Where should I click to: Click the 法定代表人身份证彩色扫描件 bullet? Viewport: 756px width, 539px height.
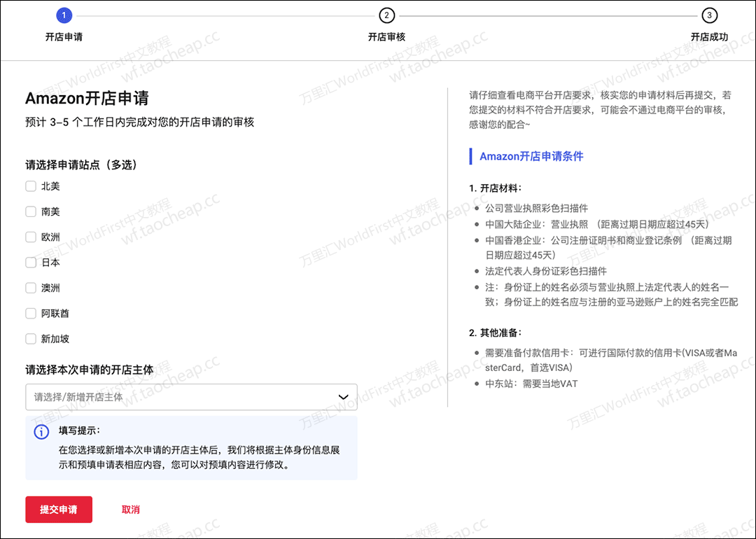click(x=546, y=271)
